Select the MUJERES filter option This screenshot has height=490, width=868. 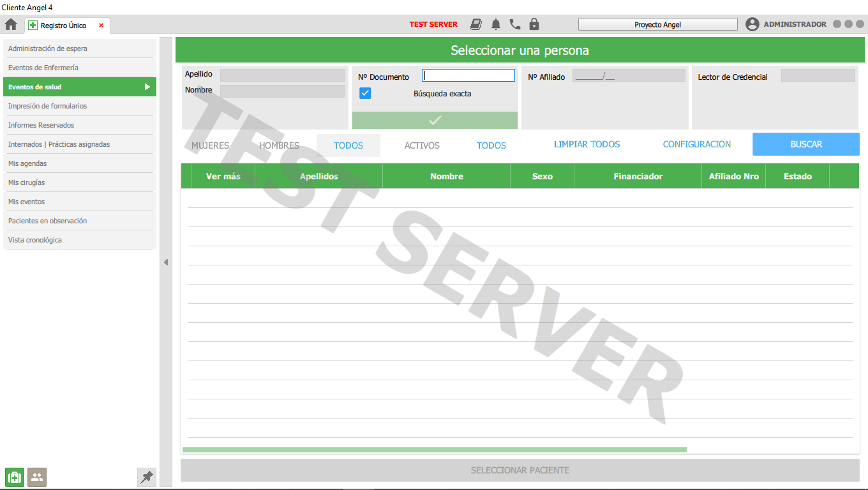point(210,145)
